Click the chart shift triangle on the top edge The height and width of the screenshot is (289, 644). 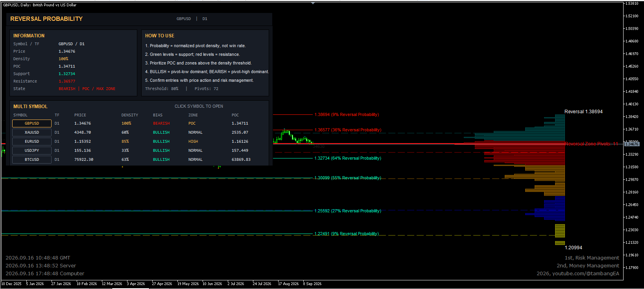(313, 3)
